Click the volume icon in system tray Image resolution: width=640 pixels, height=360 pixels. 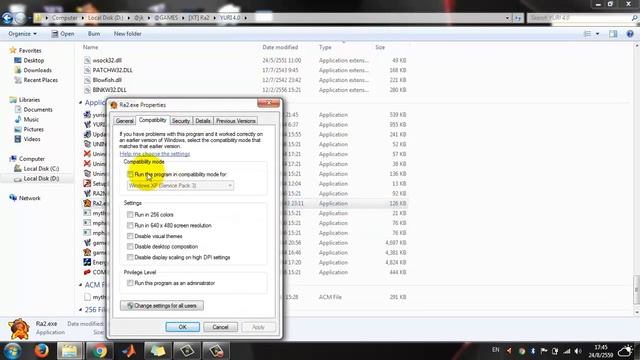578,351
